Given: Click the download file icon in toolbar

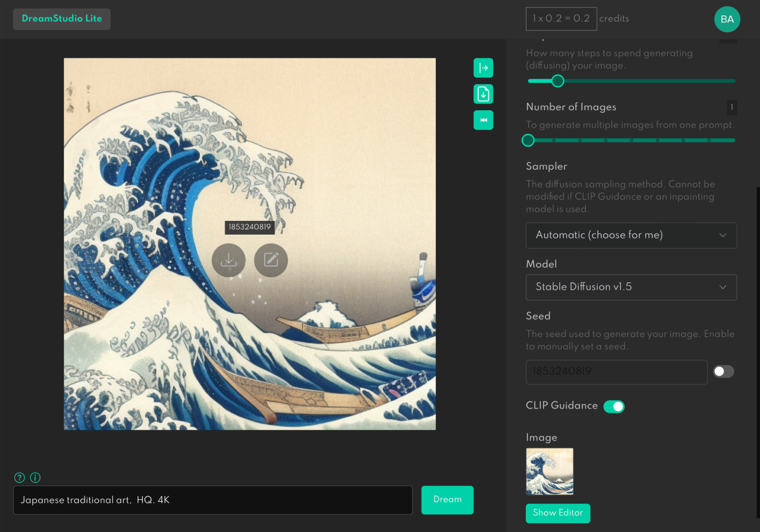Looking at the screenshot, I should coord(483,94).
